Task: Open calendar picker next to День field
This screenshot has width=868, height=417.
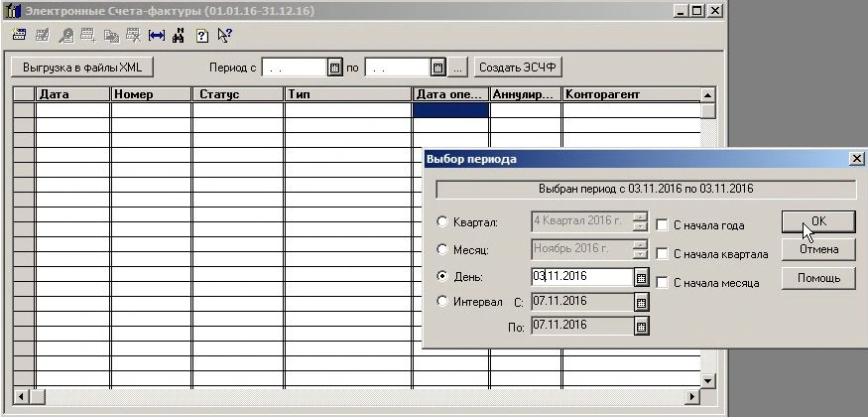Action: [x=641, y=278]
